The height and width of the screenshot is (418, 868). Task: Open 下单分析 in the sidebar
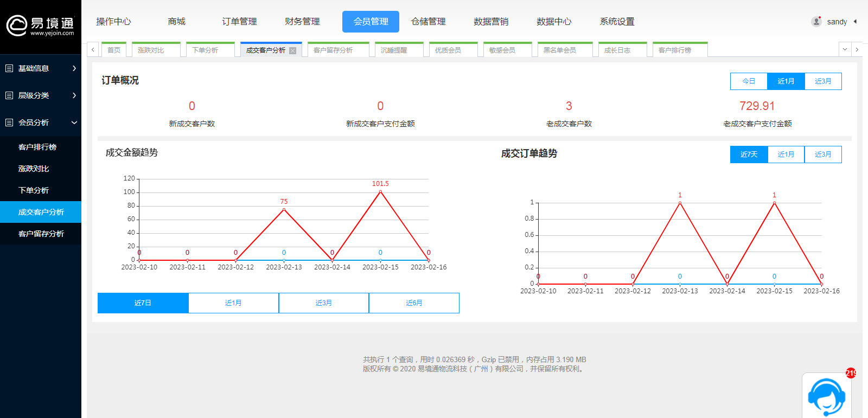click(41, 190)
